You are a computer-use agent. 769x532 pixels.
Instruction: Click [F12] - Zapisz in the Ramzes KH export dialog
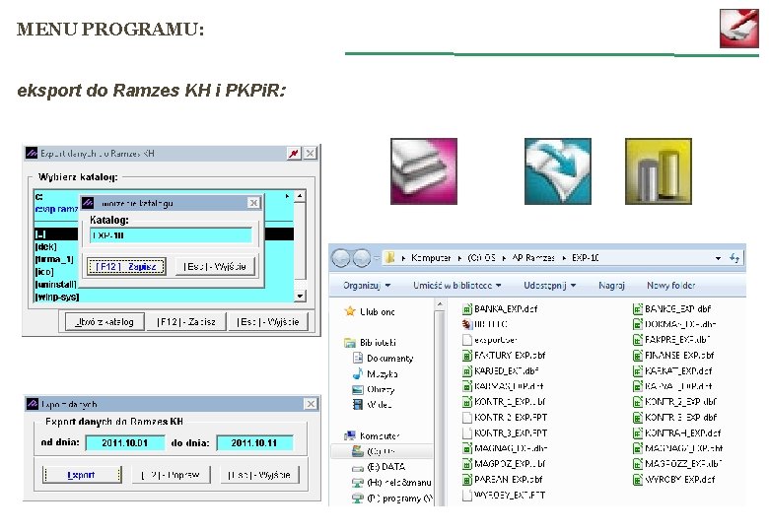[186, 322]
